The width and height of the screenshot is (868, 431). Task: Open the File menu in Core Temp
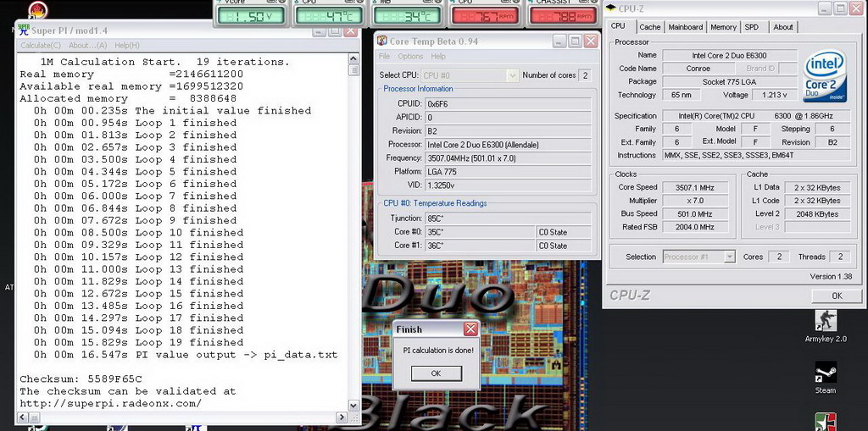[384, 57]
